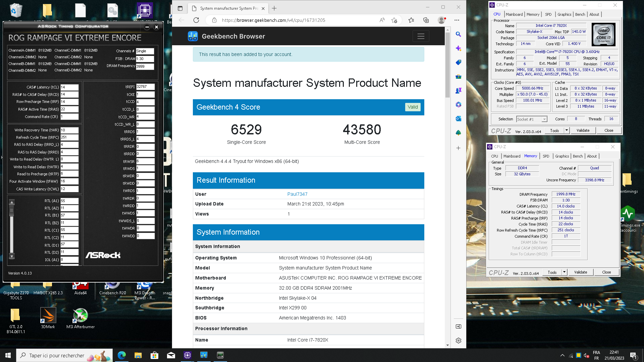Viewport: 644px width, 362px height.
Task: Open a new browser tab
Action: coord(274,8)
